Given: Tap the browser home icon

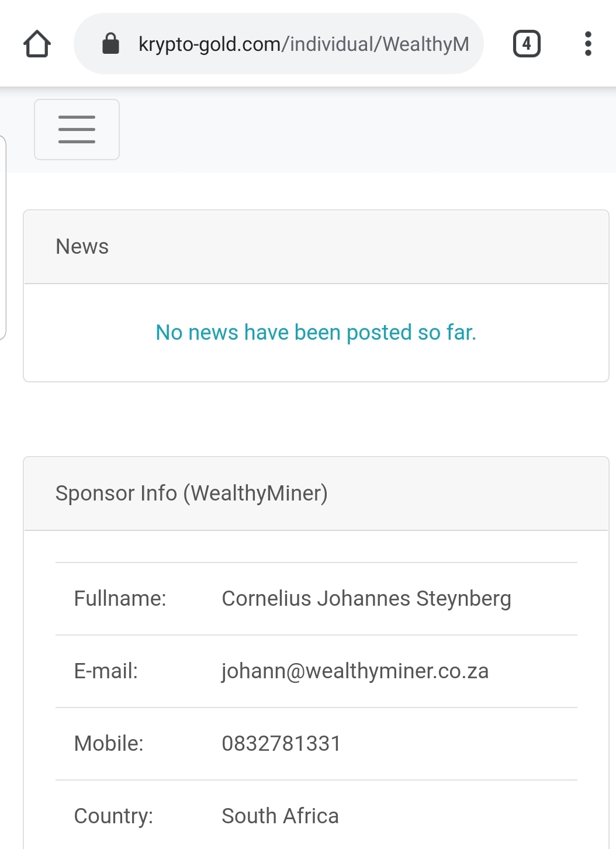Looking at the screenshot, I should [x=37, y=44].
